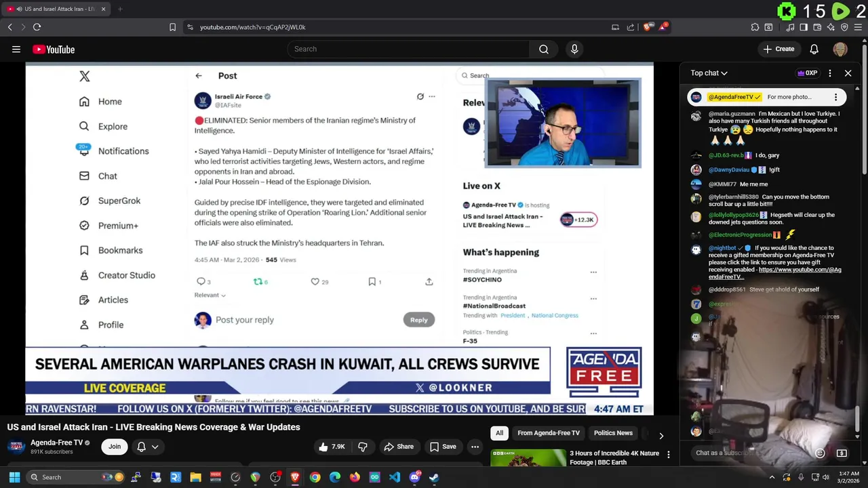Viewport: 868px width, 488px height.
Task: View site information icon beside URL
Action: [x=190, y=27]
